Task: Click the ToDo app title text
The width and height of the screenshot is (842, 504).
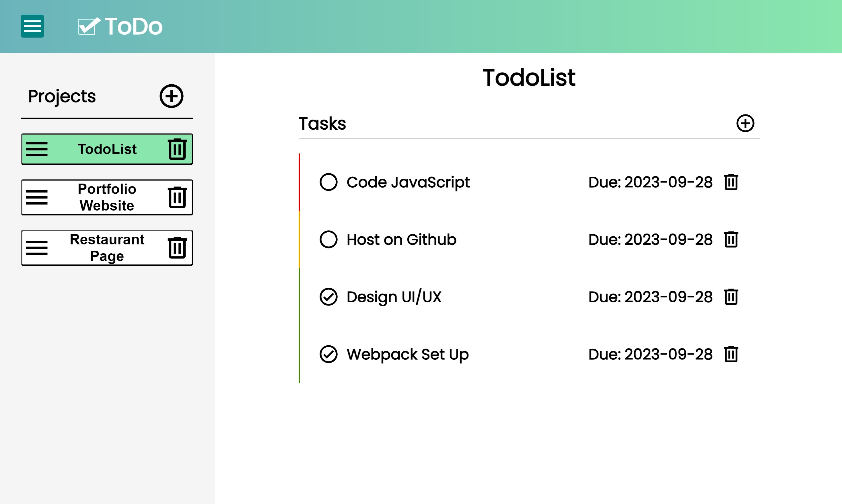Action: (133, 26)
